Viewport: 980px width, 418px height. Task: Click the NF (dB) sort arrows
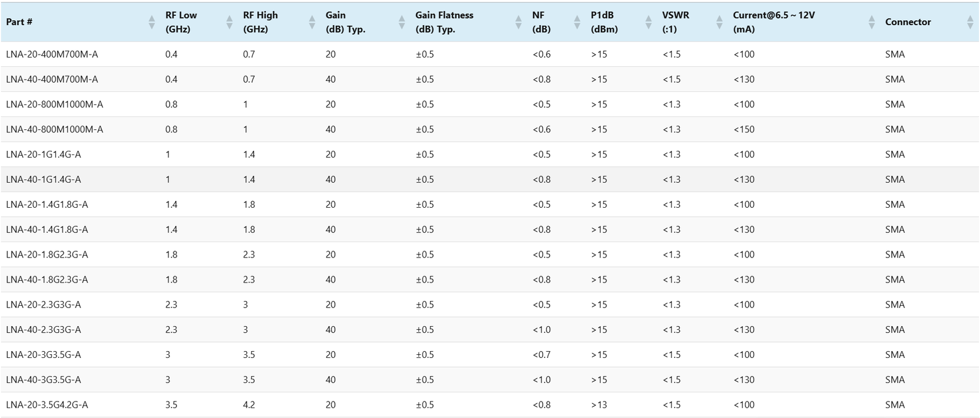pos(577,22)
